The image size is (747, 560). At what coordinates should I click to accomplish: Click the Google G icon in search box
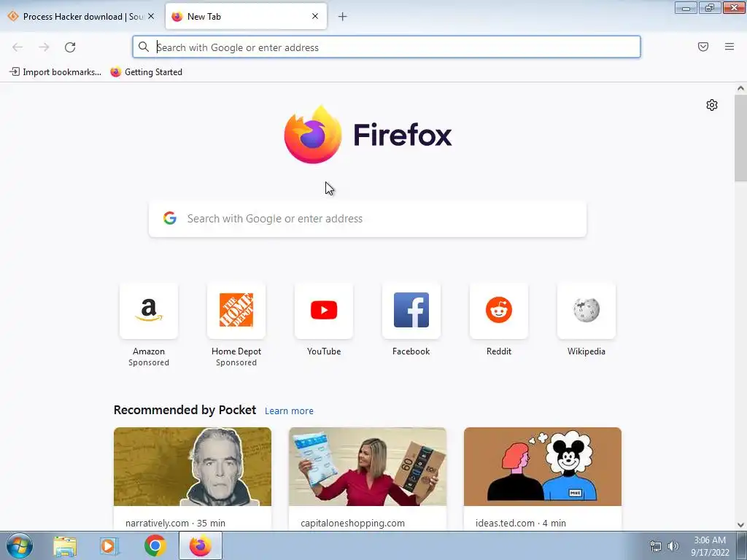pos(170,218)
